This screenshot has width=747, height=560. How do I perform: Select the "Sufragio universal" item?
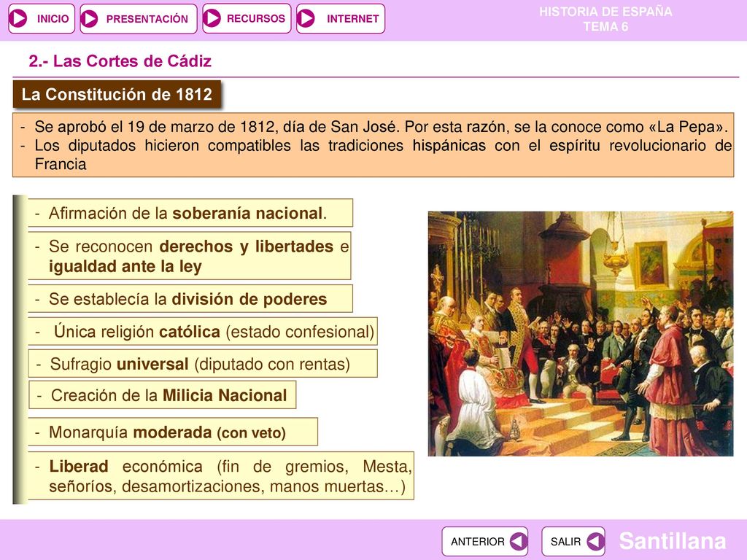click(203, 364)
